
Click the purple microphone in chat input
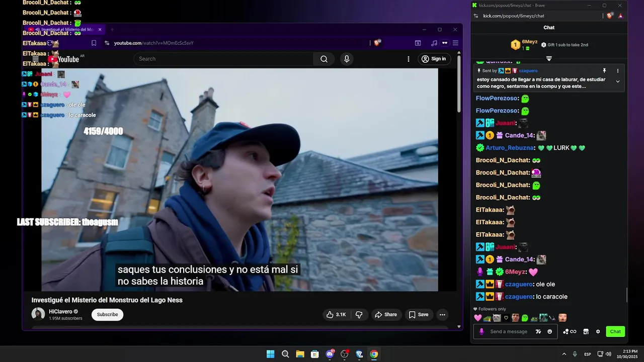click(481, 331)
